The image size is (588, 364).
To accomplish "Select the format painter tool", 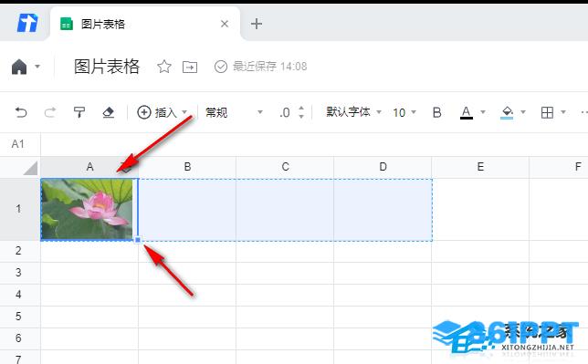I will click(x=79, y=112).
